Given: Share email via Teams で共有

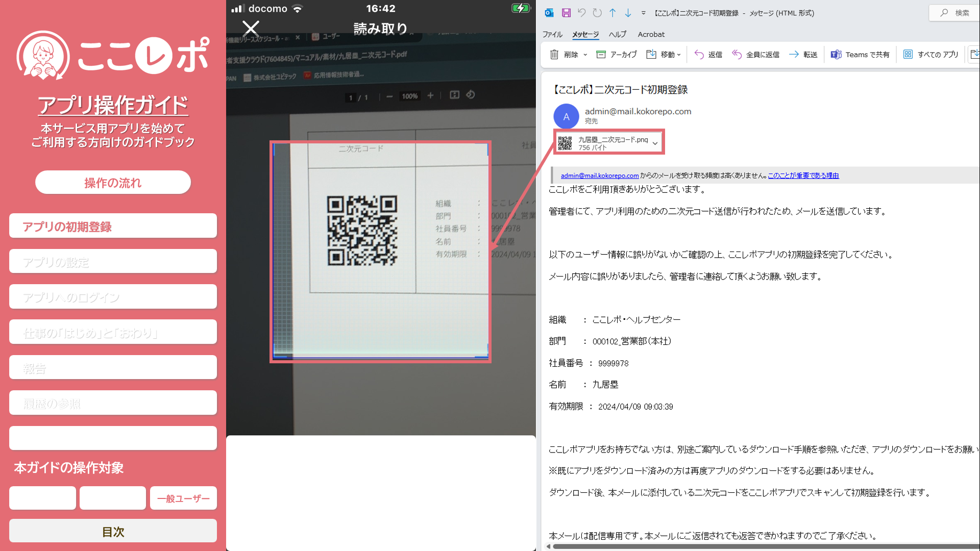Looking at the screenshot, I should (x=861, y=54).
